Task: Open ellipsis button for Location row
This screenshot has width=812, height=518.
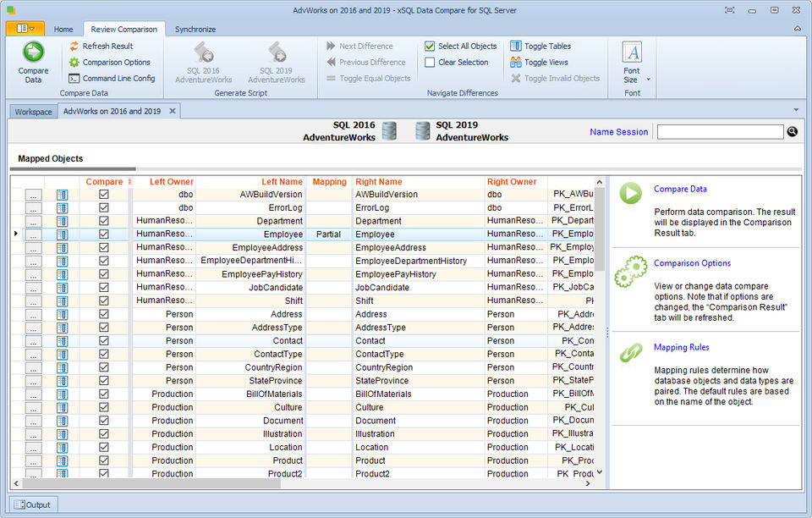Action: pos(34,448)
